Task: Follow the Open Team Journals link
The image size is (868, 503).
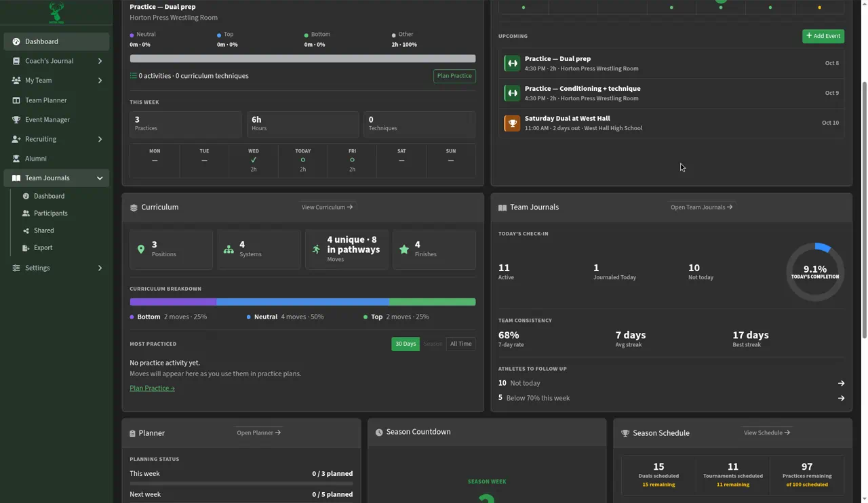Action: pyautogui.click(x=701, y=207)
